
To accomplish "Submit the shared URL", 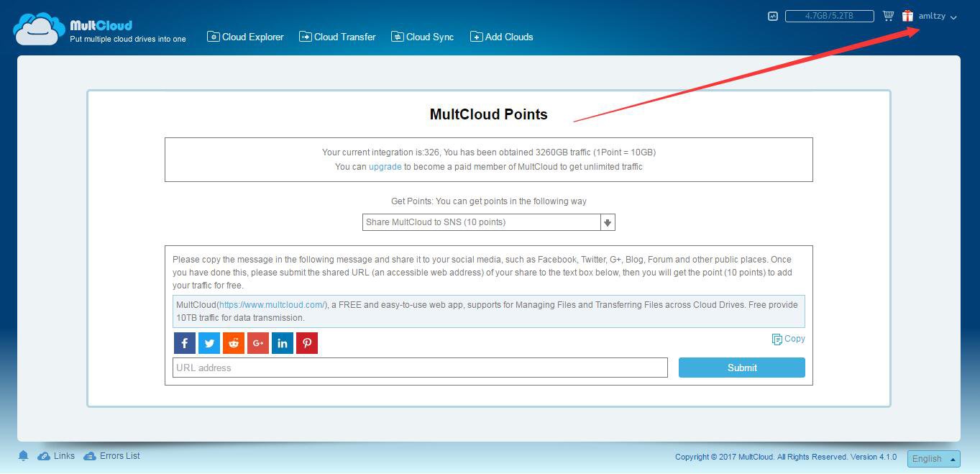I will point(742,368).
